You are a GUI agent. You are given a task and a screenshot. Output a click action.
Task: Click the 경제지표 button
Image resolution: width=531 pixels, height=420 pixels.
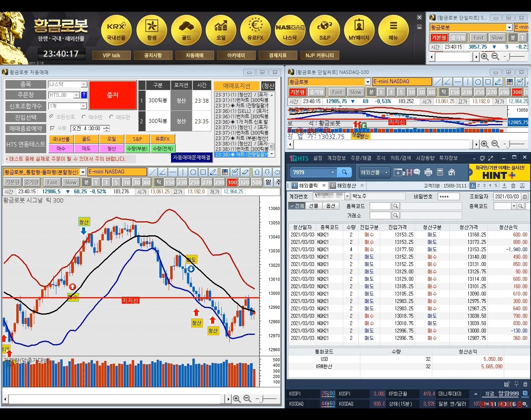click(x=278, y=55)
